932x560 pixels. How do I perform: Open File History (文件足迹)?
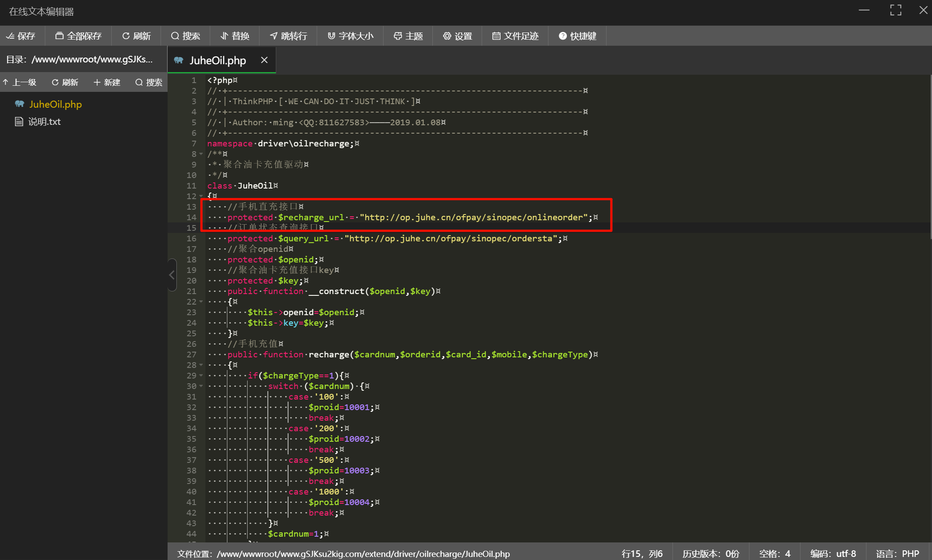pos(515,36)
